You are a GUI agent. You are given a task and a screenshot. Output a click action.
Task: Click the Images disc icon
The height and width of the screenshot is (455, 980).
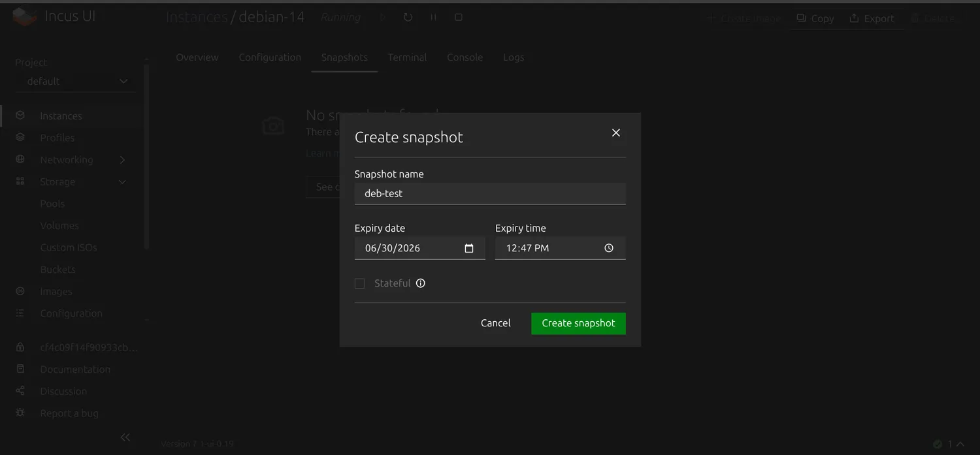pyautogui.click(x=20, y=291)
